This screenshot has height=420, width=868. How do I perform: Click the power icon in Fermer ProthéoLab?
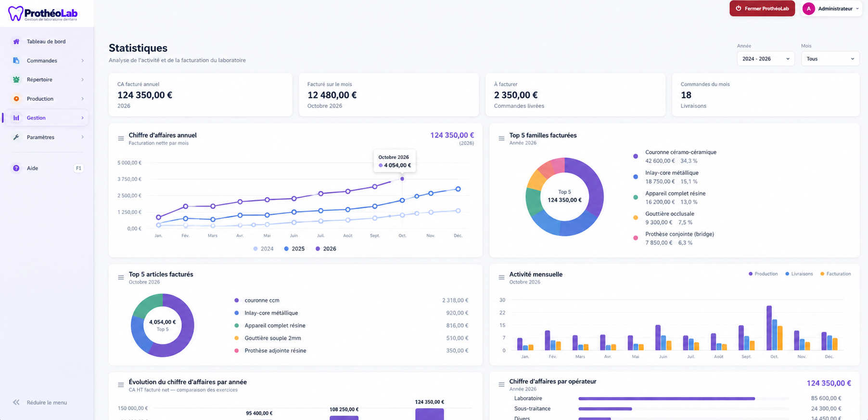tap(739, 9)
